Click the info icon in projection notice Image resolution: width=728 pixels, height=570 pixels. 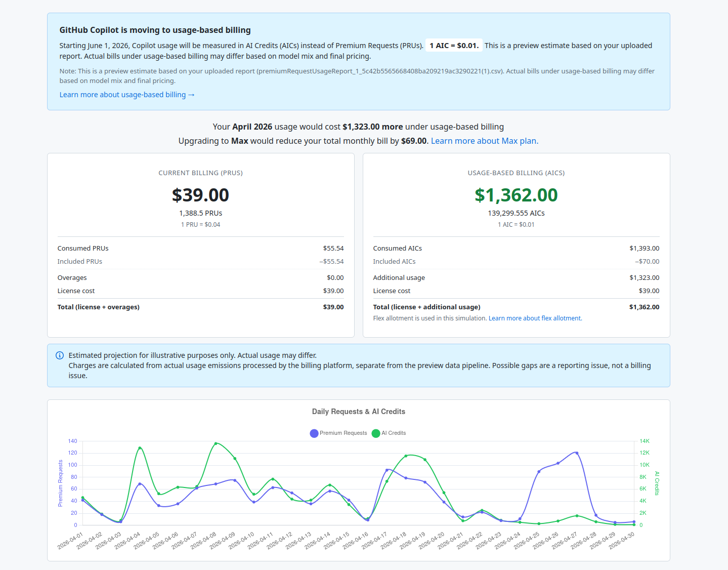tap(60, 355)
